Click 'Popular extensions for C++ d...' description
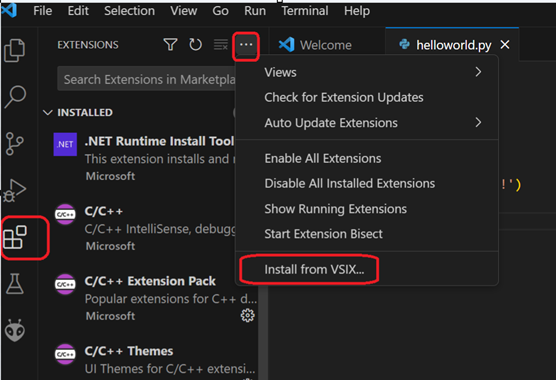556x380 pixels. coord(171,299)
